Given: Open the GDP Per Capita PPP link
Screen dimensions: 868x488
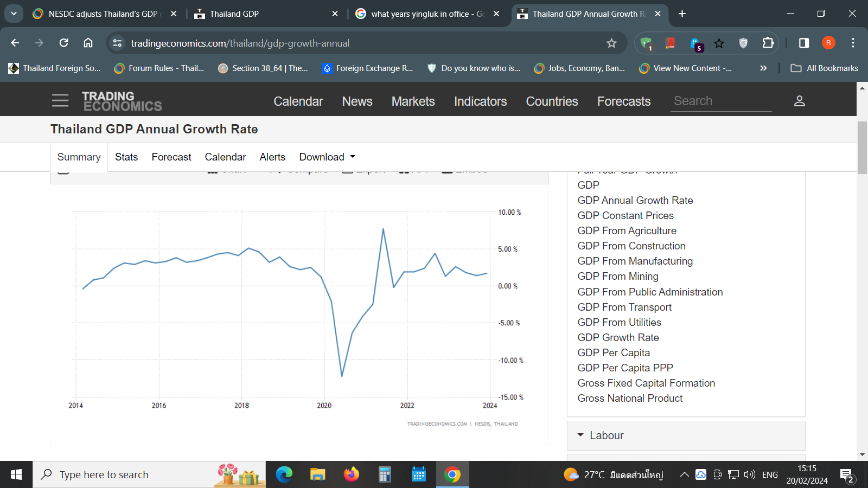Looking at the screenshot, I should [625, 368].
